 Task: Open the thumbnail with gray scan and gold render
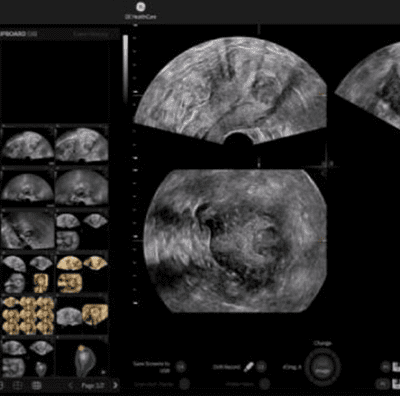[82, 316]
